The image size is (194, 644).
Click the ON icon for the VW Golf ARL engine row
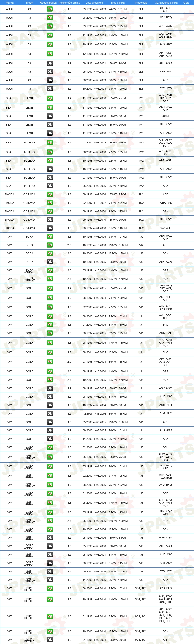[50, 422]
